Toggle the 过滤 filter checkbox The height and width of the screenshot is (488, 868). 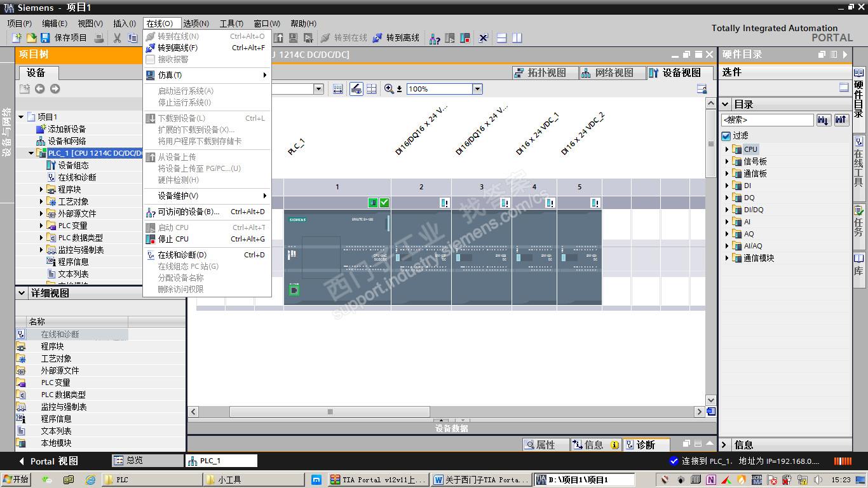pos(726,136)
